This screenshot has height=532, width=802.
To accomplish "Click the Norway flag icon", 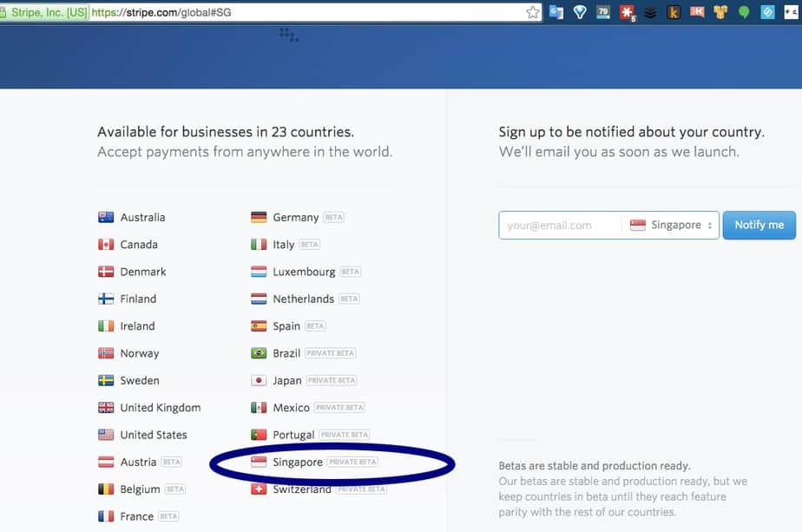I will (x=106, y=353).
